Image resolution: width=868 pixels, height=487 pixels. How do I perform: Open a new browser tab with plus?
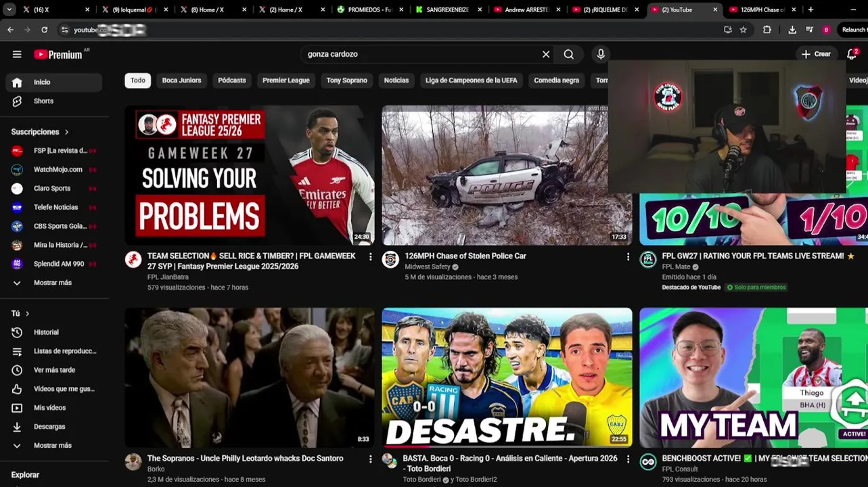(810, 9)
